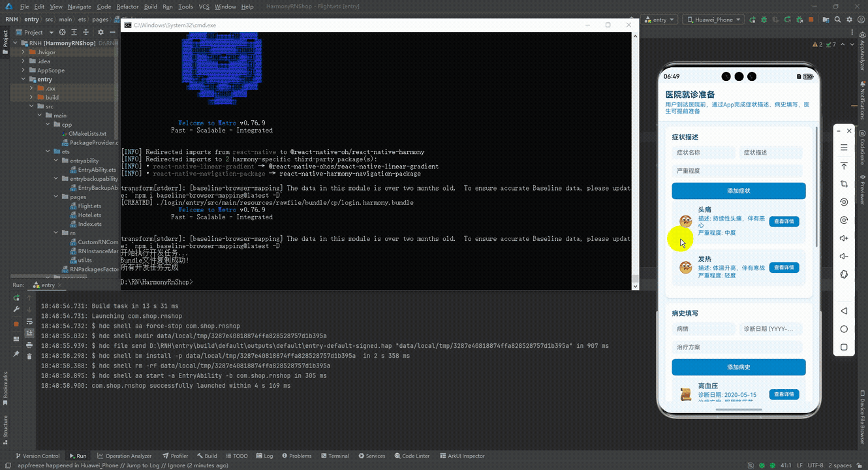This screenshot has height=470, width=868.
Task: Click emulator volume up icon
Action: click(844, 238)
